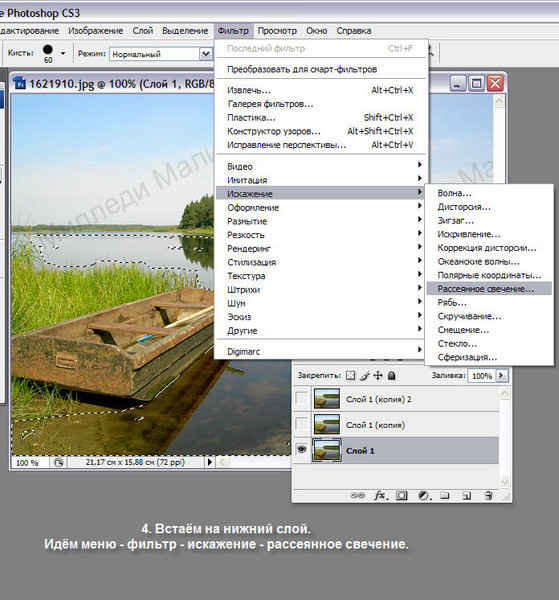Open the Окно menu
559x600 pixels.
[x=316, y=31]
